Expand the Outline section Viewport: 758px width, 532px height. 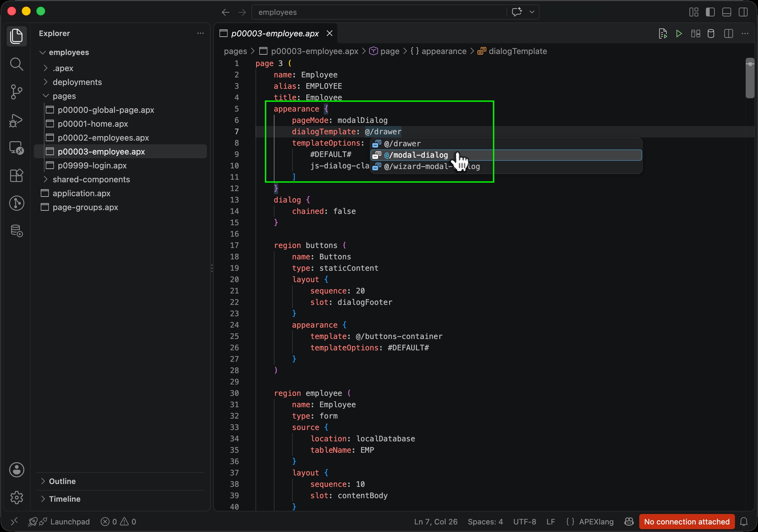coord(121,481)
